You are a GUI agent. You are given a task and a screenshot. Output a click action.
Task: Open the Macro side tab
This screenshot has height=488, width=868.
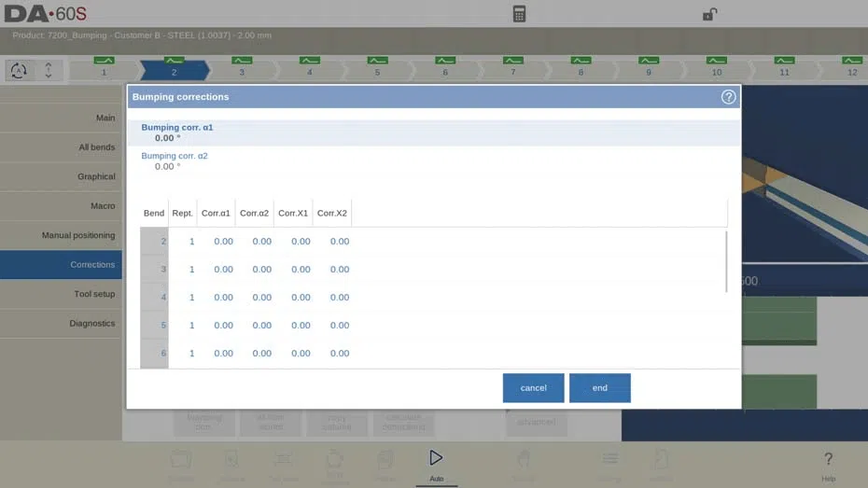(x=61, y=206)
